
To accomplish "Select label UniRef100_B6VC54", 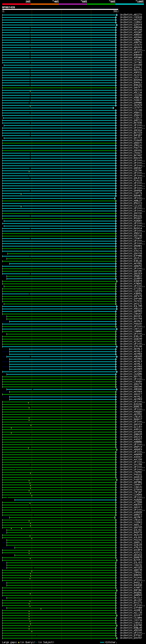I will tap(131, 70).
